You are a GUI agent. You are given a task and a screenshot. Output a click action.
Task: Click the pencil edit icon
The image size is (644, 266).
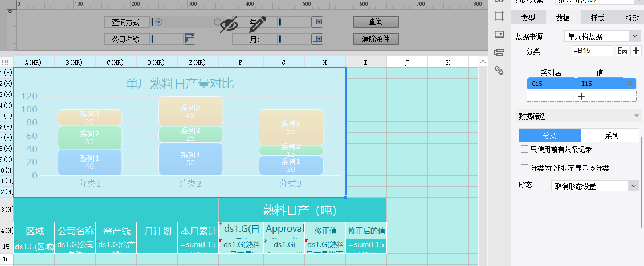point(258,24)
